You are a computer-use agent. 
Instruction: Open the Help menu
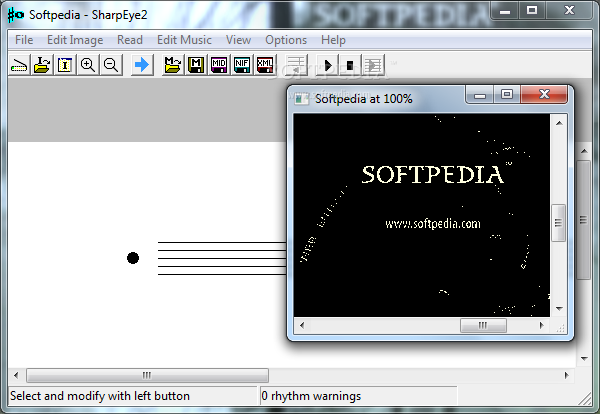[333, 40]
